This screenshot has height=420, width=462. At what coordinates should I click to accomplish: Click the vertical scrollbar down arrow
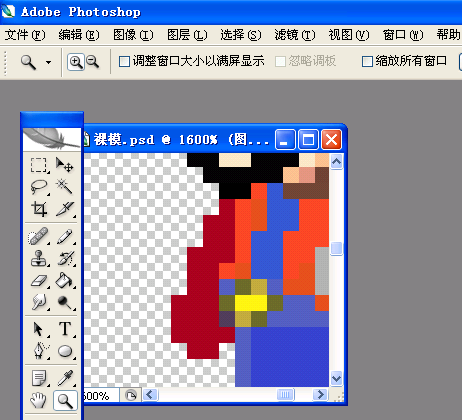tap(336, 379)
